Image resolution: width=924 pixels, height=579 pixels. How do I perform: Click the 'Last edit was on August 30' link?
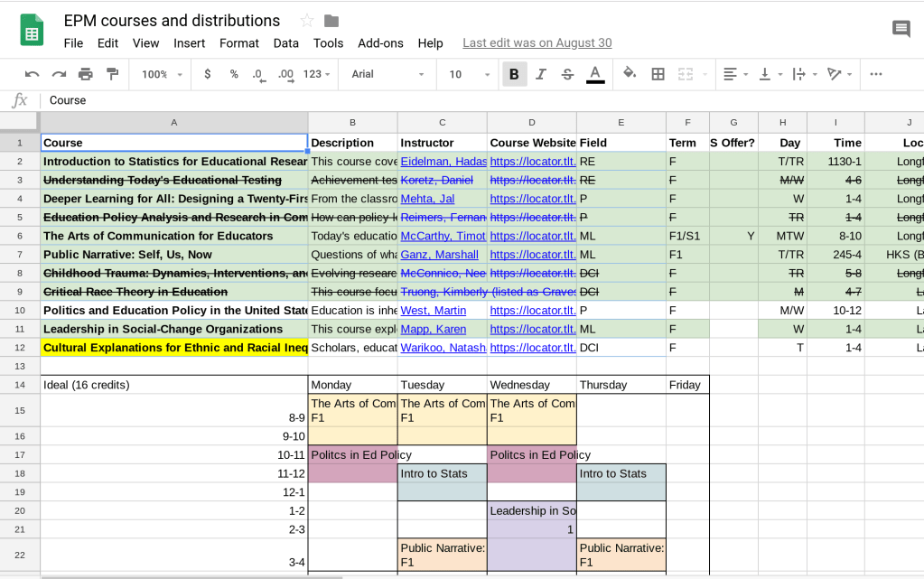(x=537, y=42)
